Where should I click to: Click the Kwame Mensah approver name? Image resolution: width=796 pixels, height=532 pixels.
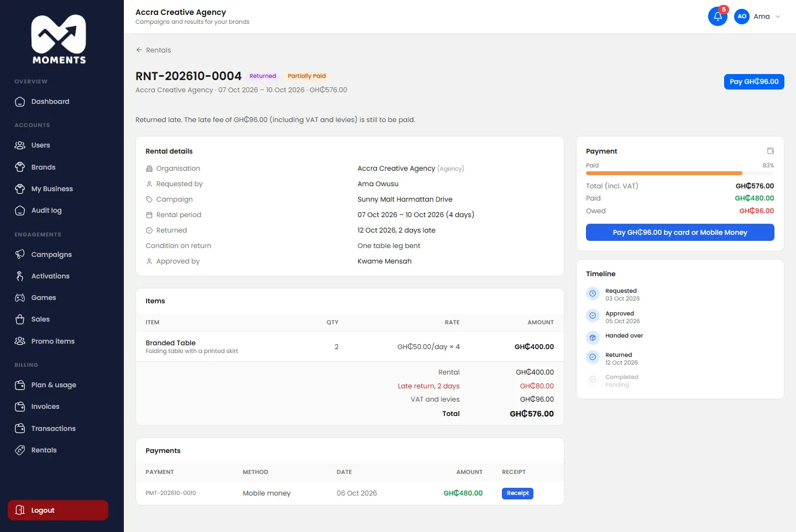[385, 261]
